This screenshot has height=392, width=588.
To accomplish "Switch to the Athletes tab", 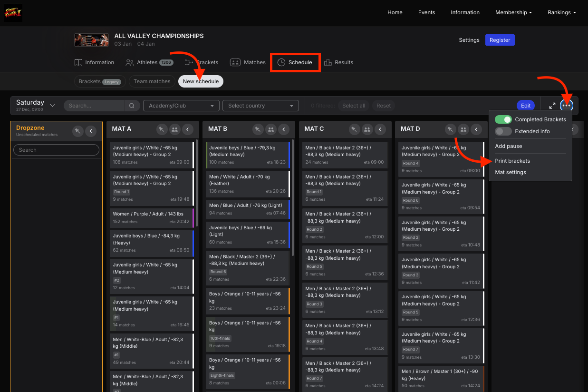I will [x=149, y=62].
